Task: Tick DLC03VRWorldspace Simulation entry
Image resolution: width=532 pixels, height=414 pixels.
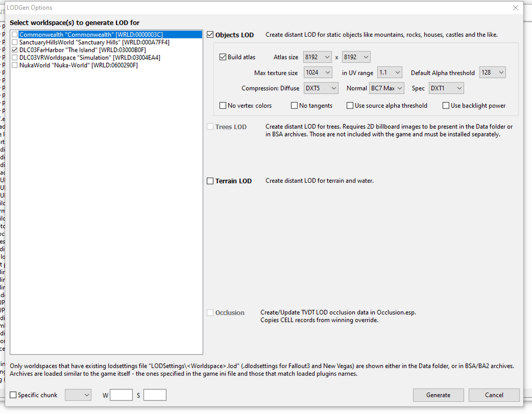Action: point(15,58)
